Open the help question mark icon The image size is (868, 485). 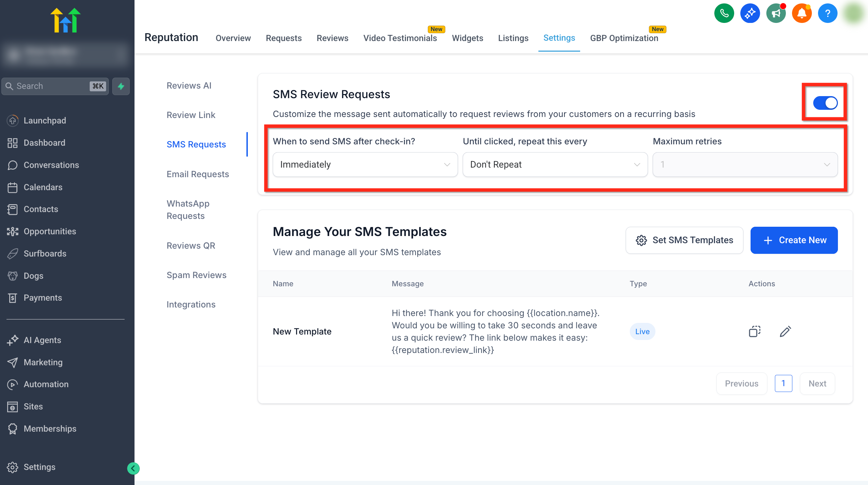[828, 13]
